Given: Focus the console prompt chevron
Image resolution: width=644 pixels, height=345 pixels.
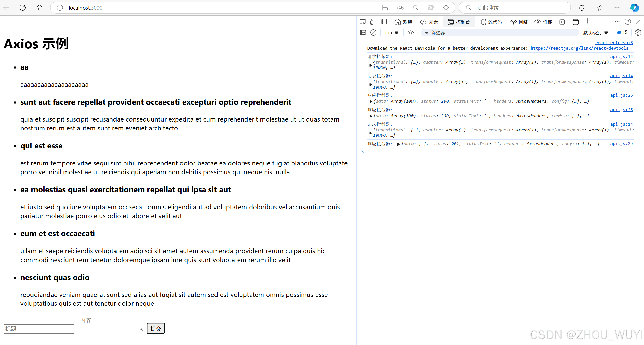Looking at the screenshot, I should (362, 152).
